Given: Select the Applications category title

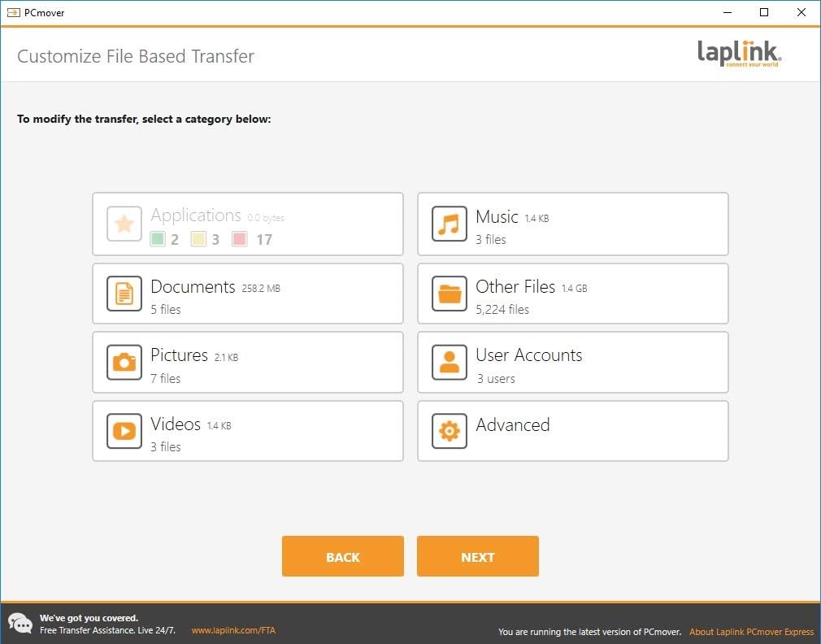Looking at the screenshot, I should pos(196,215).
